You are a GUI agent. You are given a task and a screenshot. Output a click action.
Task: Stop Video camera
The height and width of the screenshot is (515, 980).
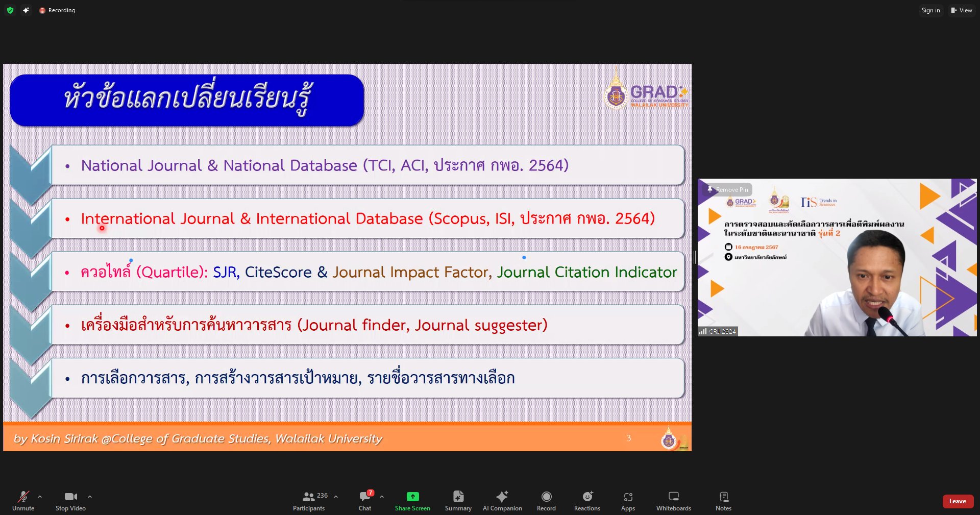pos(70,501)
